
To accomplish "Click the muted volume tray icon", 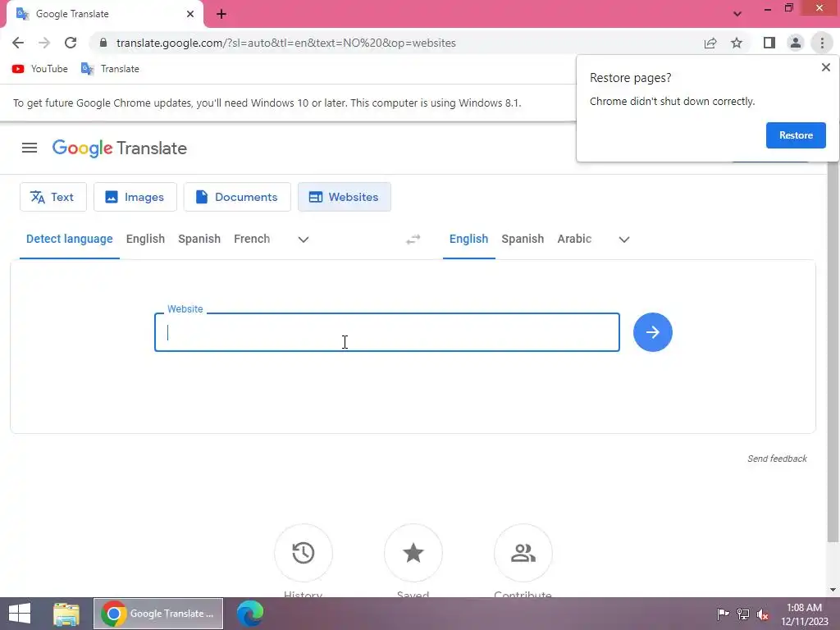I will coord(763,614).
